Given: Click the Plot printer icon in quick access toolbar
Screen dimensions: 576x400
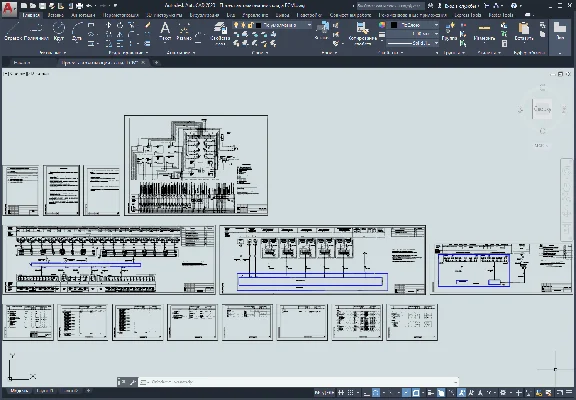Looking at the screenshot, I should click(79, 6).
